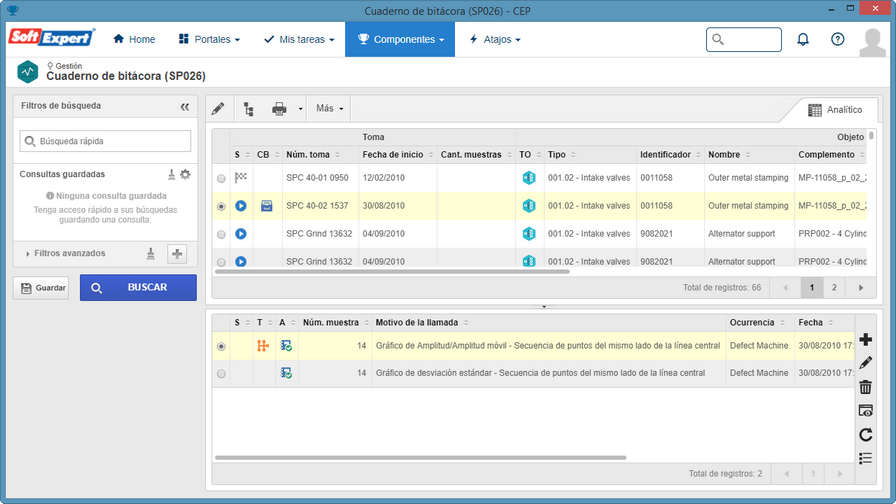Sort by the Tipo column
896x504 pixels.
pos(561,155)
